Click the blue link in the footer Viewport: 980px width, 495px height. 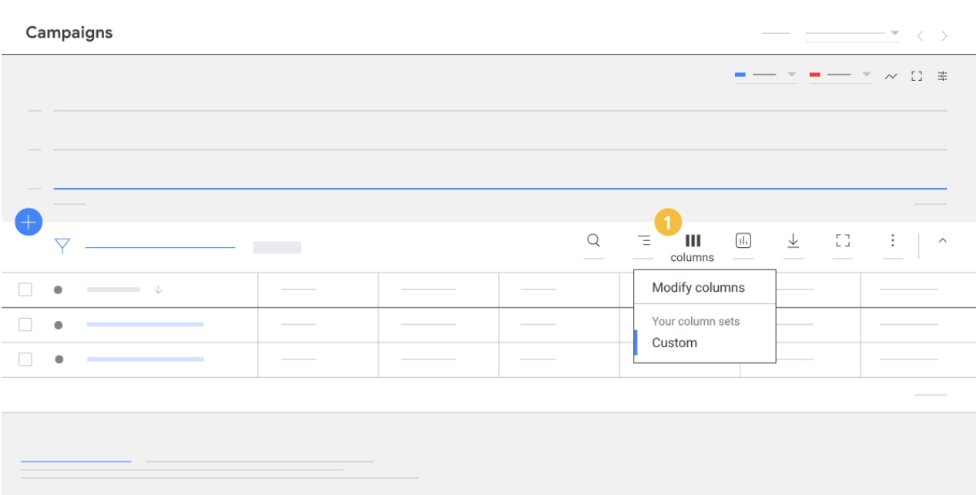pyautogui.click(x=76, y=462)
